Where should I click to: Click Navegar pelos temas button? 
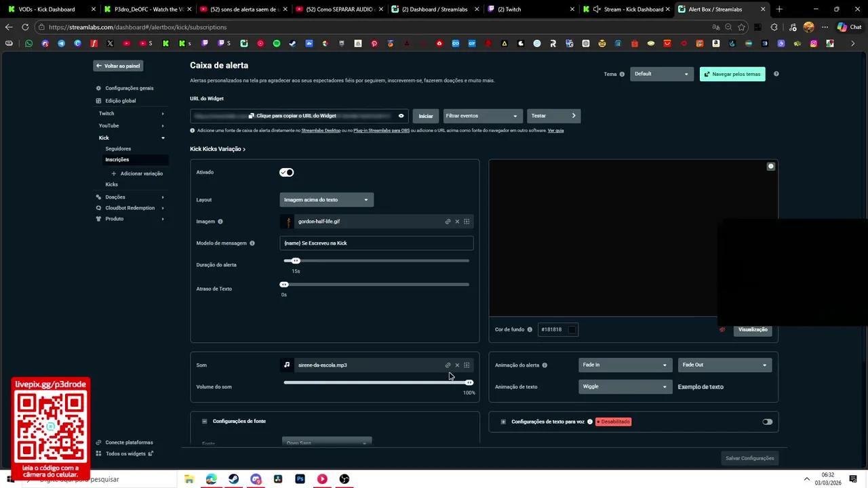pos(732,74)
